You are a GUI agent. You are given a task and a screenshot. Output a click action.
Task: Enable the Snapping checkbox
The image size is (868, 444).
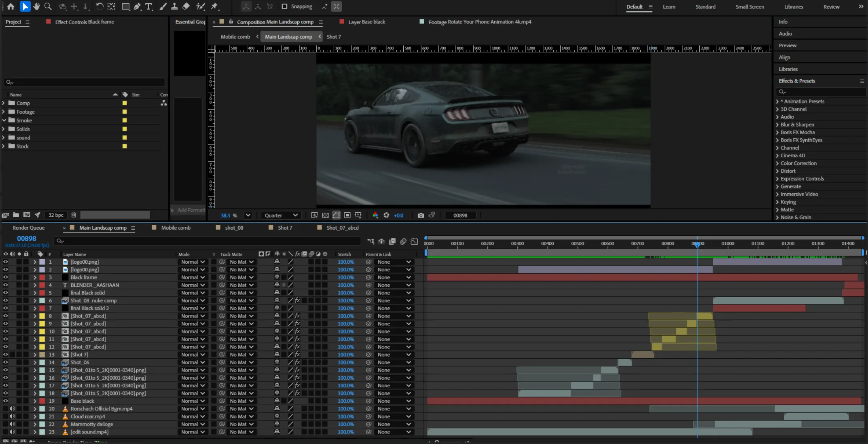284,6
